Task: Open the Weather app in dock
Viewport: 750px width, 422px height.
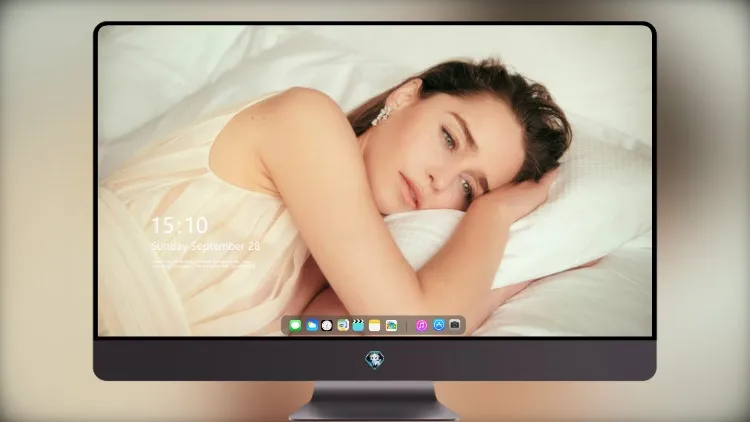Action: tap(312, 325)
